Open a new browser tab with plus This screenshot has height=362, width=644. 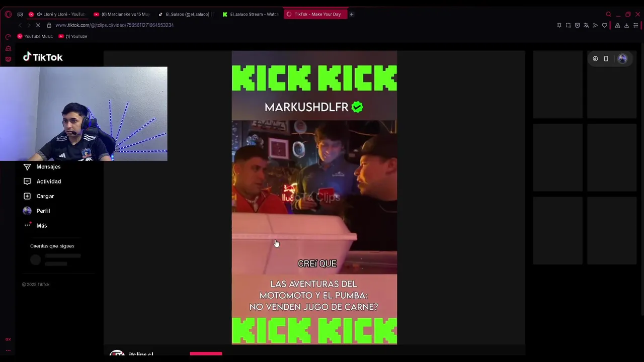coord(352,14)
